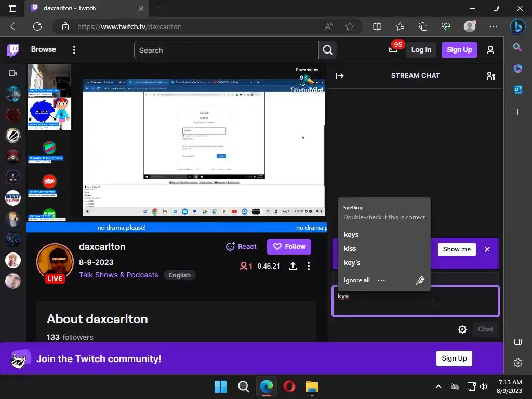
Task: Click the React button
Action: 241,247
